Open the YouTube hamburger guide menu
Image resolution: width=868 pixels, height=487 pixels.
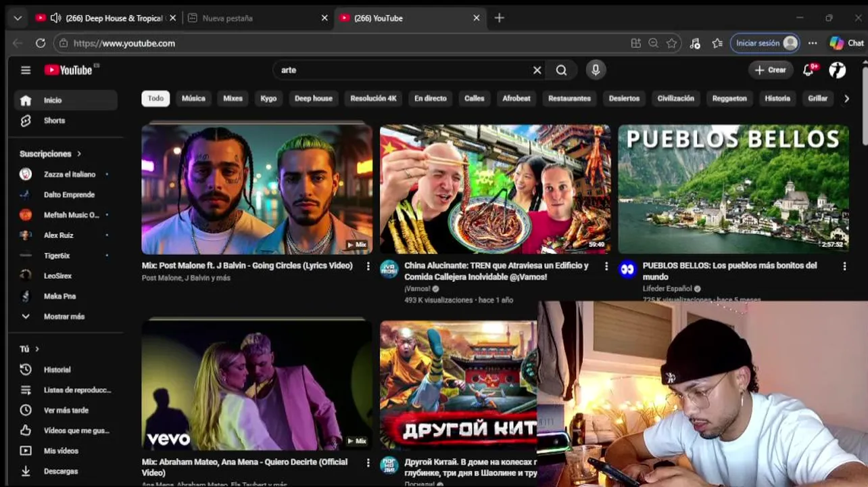[26, 70]
